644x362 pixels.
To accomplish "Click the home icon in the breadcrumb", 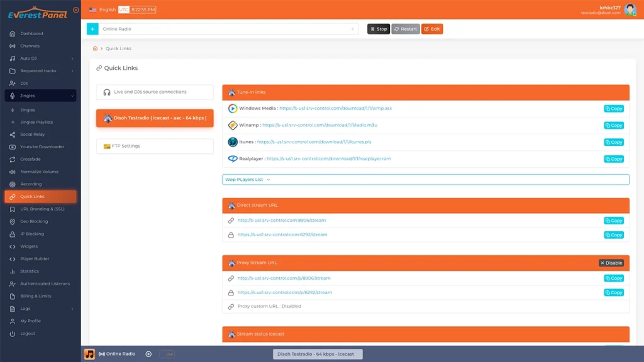I will click(95, 48).
